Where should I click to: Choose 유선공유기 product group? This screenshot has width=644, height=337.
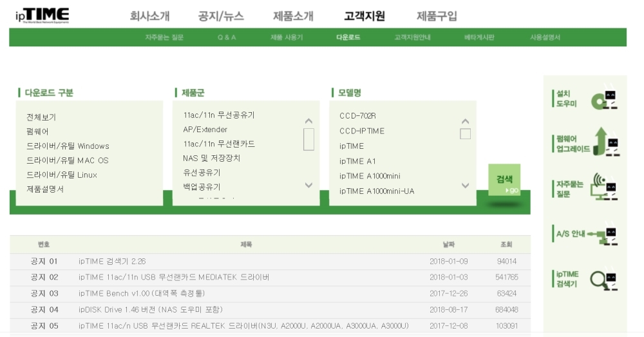(x=202, y=173)
